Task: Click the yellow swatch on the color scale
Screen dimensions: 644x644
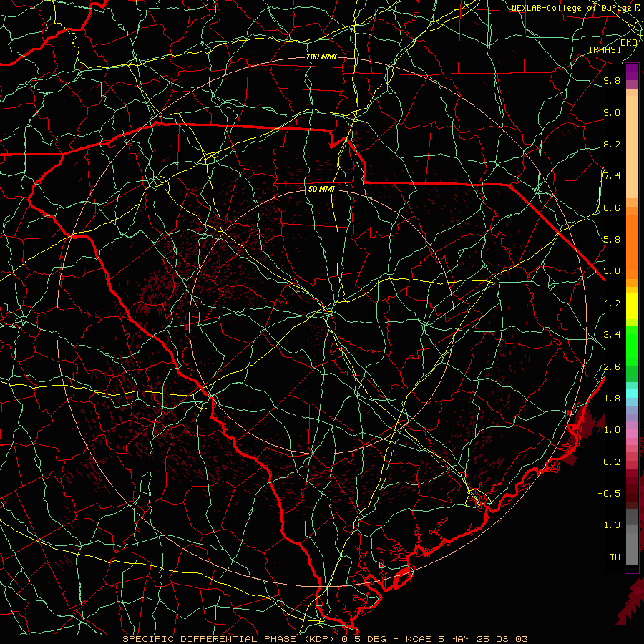Action: pyautogui.click(x=632, y=306)
